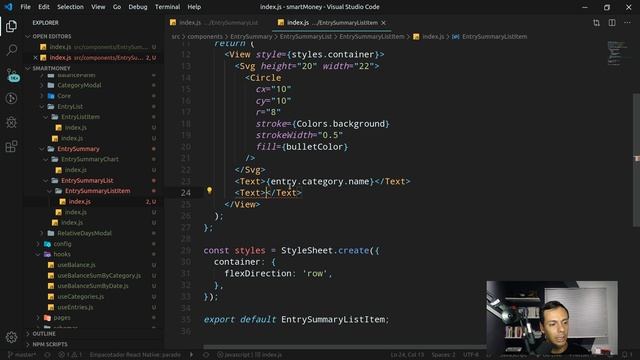Open useCategories.js file

[94, 297]
